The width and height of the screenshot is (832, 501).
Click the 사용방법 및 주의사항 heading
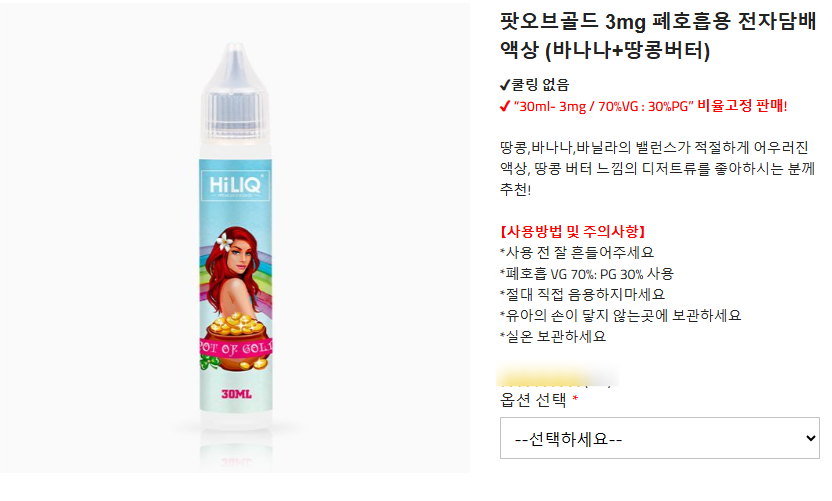click(573, 231)
